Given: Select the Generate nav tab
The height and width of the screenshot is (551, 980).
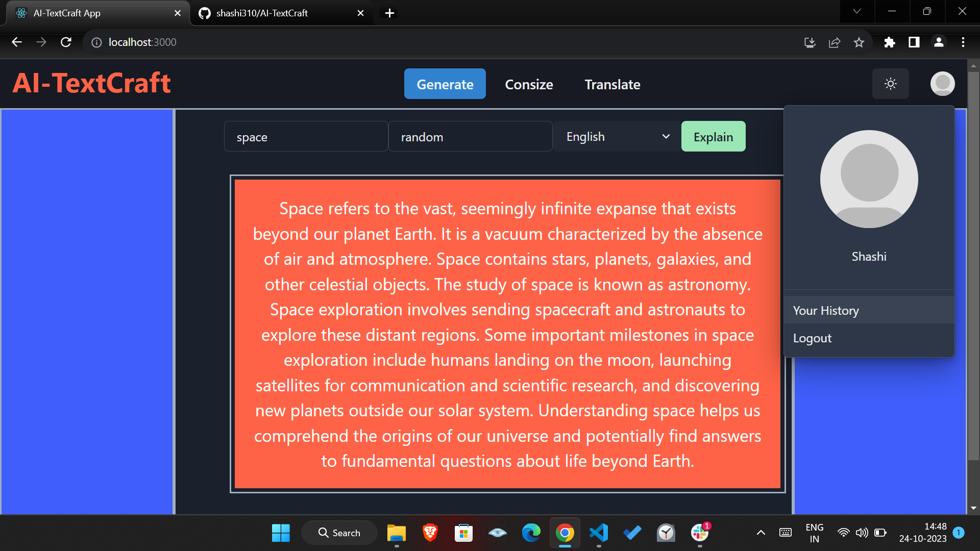Looking at the screenshot, I should (x=445, y=84).
